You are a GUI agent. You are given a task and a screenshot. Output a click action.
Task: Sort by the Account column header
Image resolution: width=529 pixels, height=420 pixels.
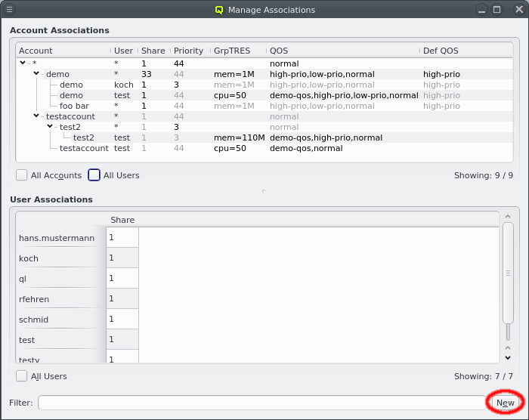tap(63, 51)
